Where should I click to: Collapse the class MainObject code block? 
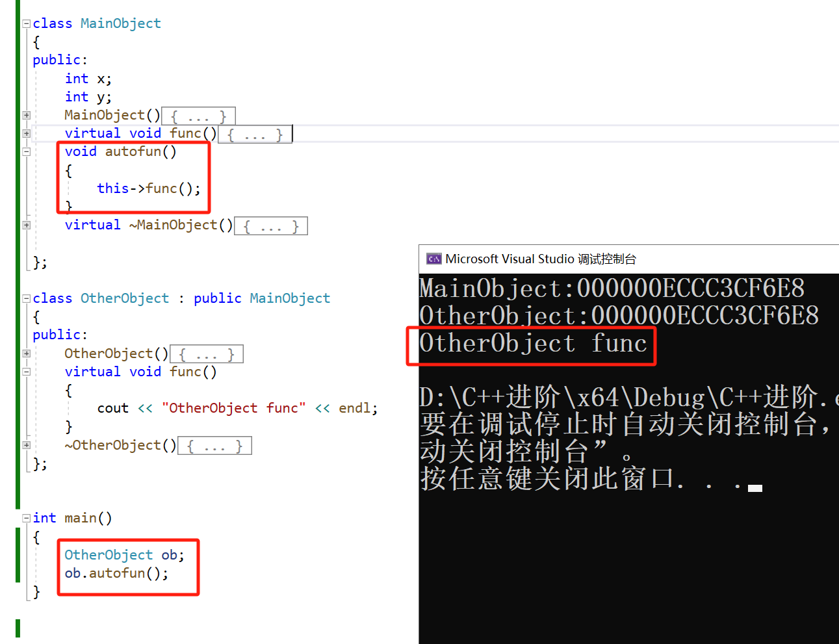click(27, 23)
